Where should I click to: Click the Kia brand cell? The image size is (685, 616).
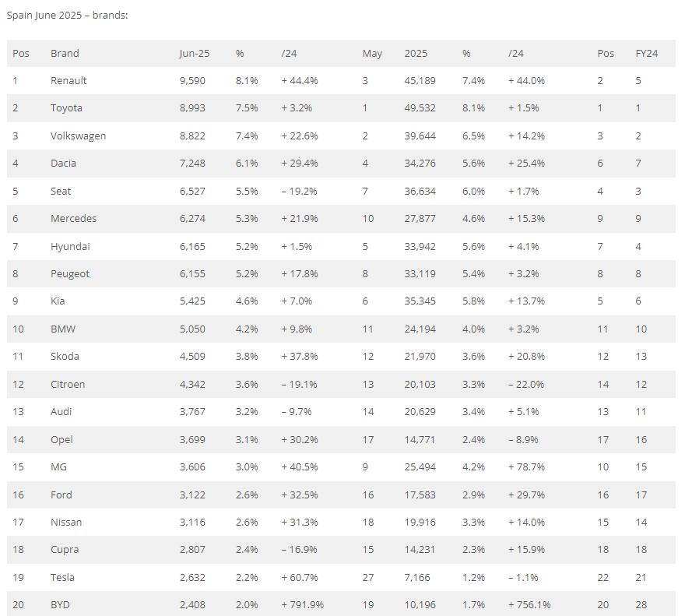coord(58,301)
